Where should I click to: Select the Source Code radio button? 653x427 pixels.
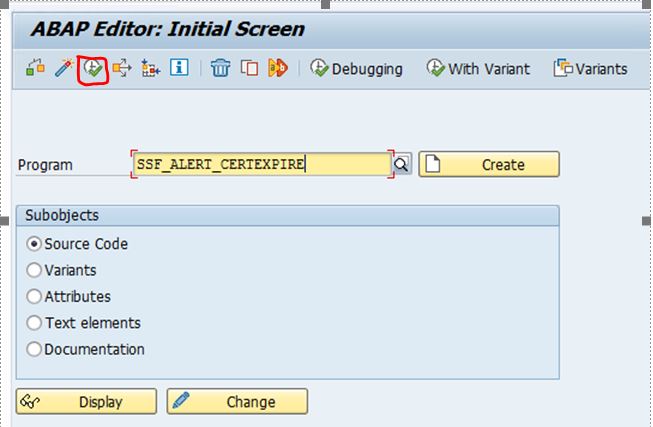35,244
